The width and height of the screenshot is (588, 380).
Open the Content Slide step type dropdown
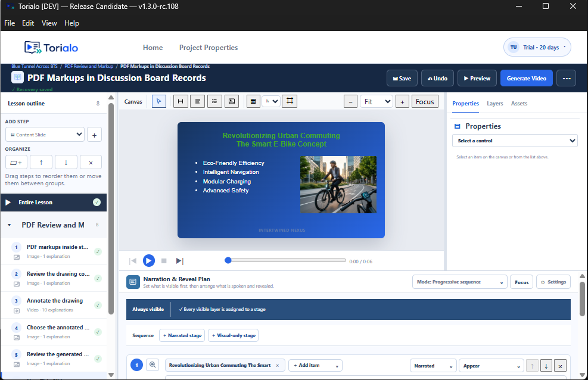click(45, 135)
